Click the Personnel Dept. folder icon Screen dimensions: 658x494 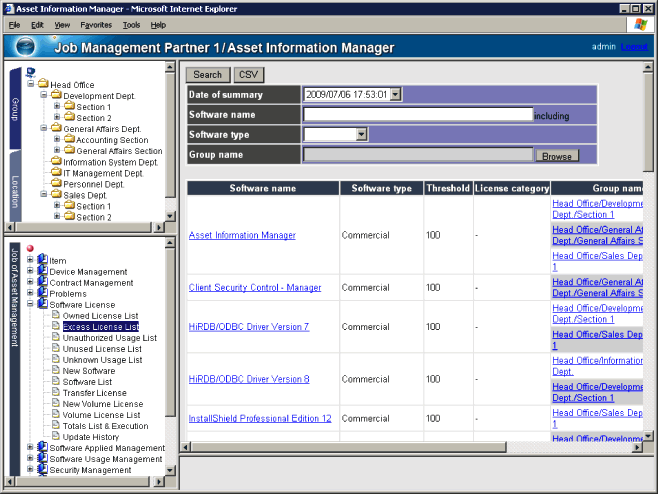click(x=56, y=184)
